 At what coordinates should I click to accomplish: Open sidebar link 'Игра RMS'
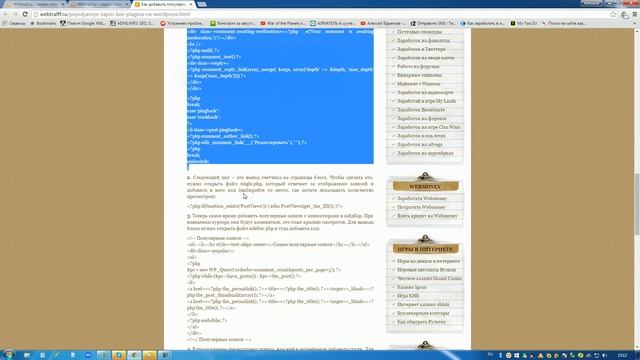point(408,296)
